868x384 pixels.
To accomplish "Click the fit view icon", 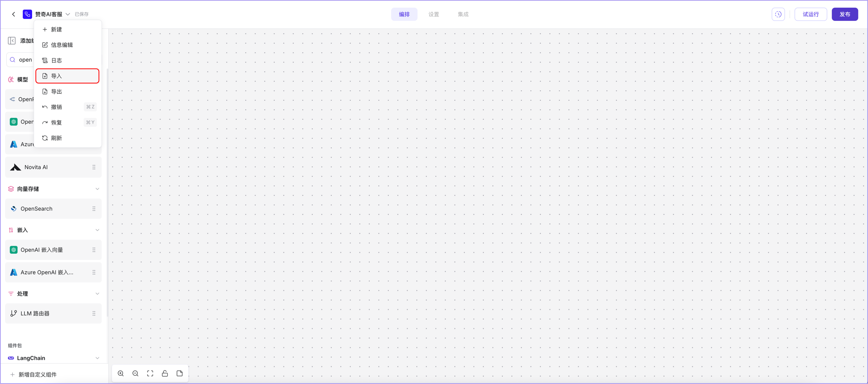I will point(150,374).
